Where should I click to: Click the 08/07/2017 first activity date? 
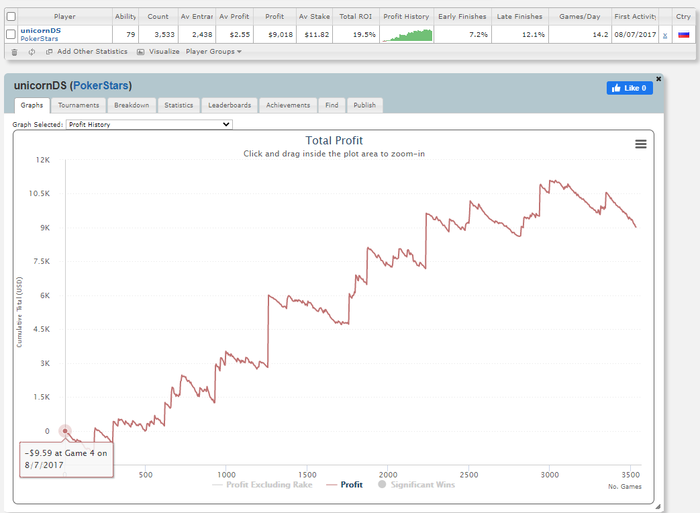pos(635,34)
